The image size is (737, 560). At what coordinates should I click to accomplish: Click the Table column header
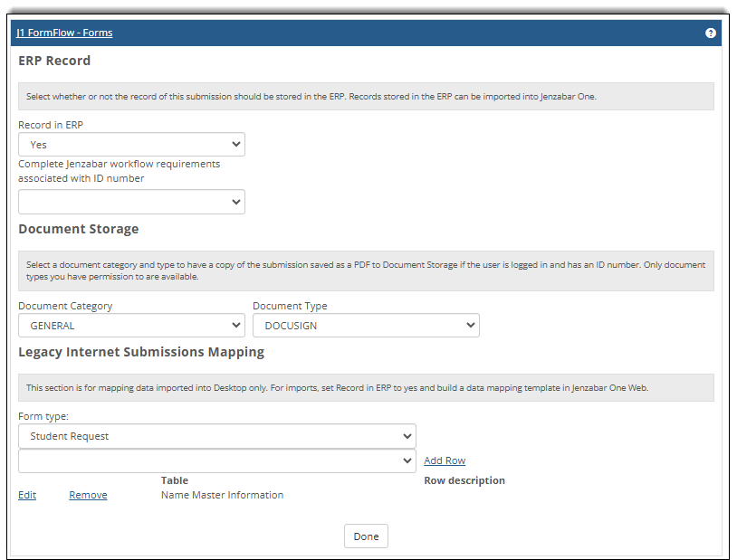coord(175,480)
